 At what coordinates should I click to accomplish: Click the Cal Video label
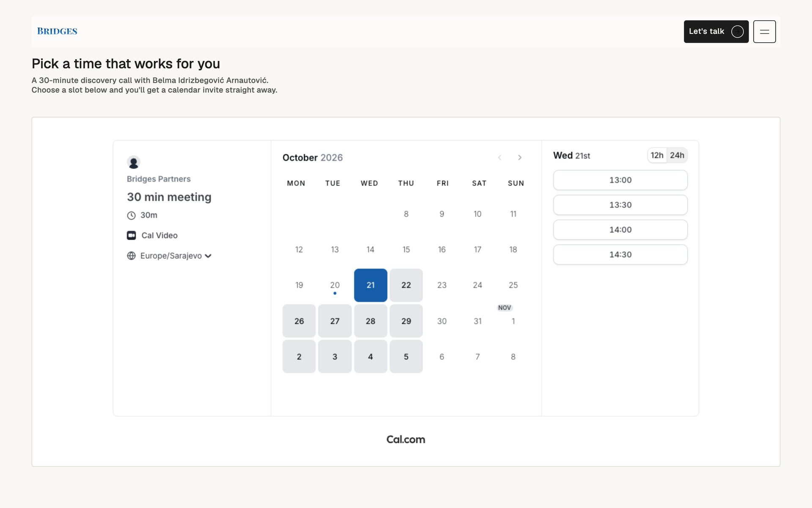159,235
